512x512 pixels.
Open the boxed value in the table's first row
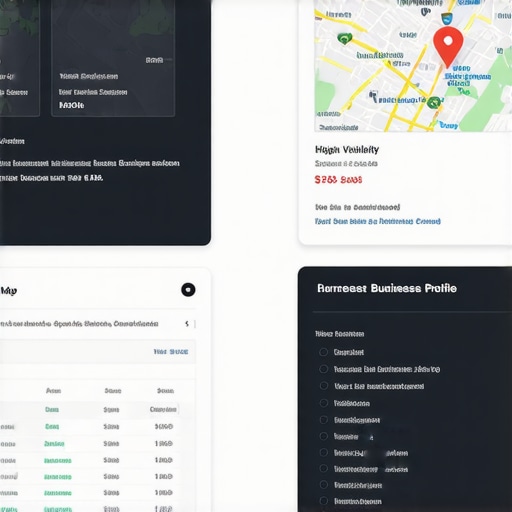point(163,409)
